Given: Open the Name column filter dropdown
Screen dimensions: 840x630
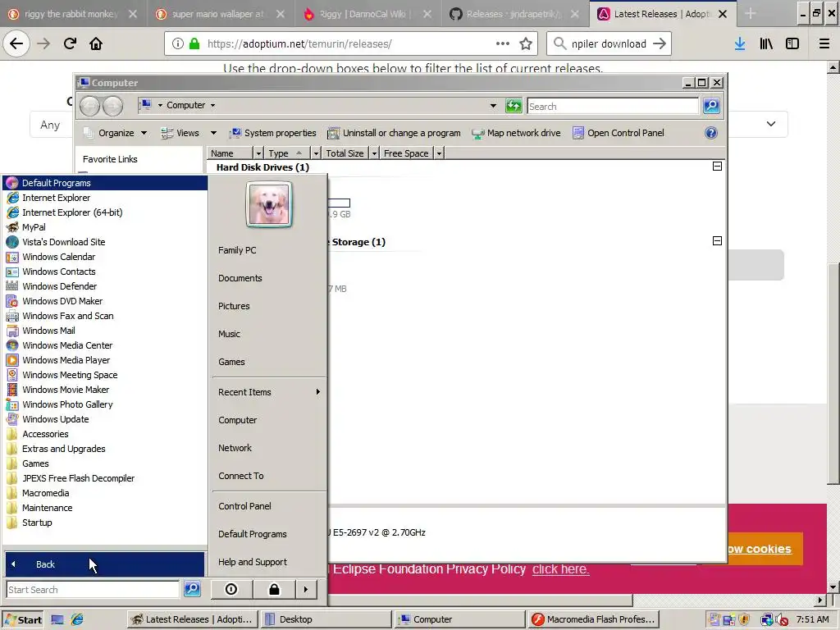Looking at the screenshot, I should click(258, 153).
